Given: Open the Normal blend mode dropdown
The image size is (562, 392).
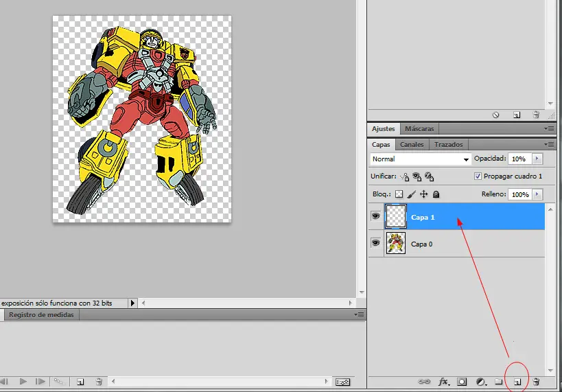Looking at the screenshot, I should 420,159.
